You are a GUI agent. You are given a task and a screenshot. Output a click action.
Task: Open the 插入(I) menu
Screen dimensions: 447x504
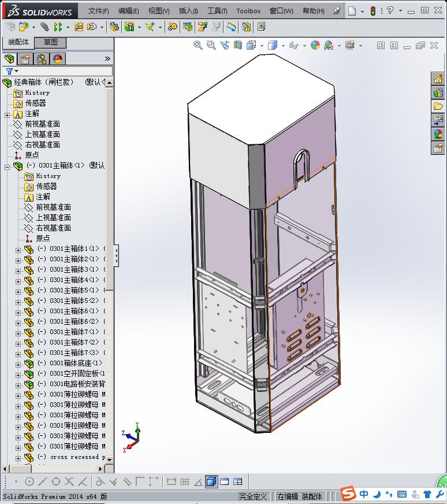(x=188, y=11)
